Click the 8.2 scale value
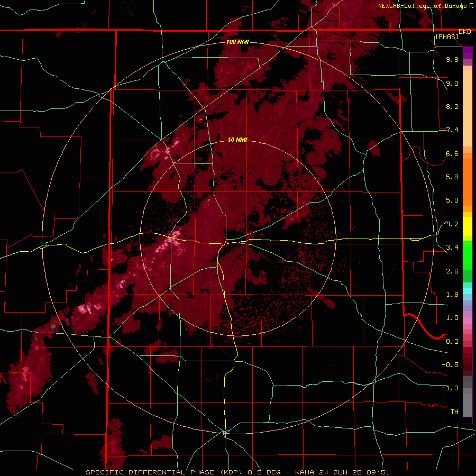Viewport: 476px width, 476px height. pos(452,106)
